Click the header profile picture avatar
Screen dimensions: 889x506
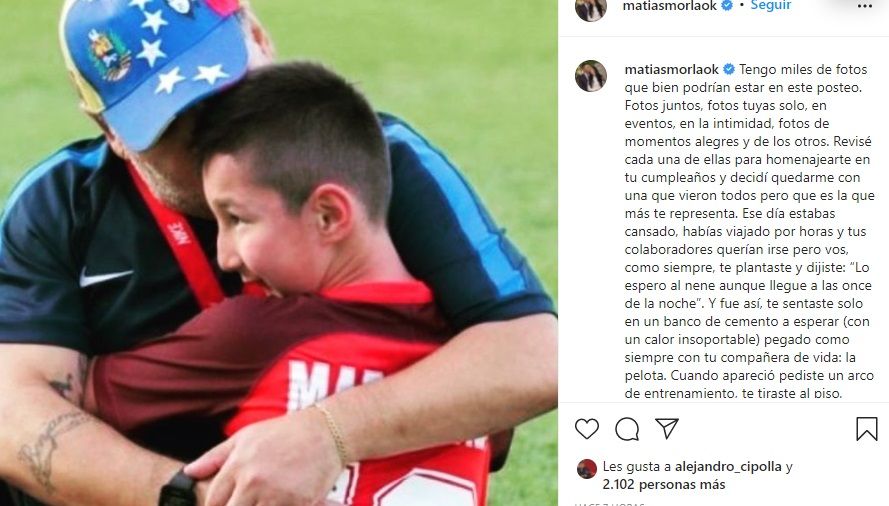pos(591,7)
